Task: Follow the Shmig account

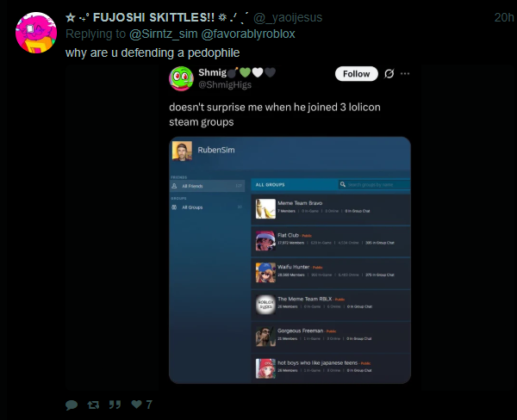Action: click(x=357, y=74)
